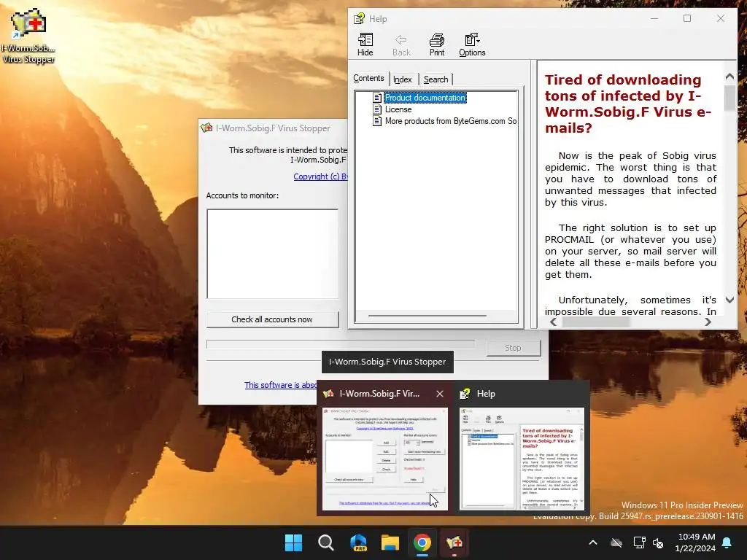Open the notifications bell
747x560 pixels.
tap(727, 542)
